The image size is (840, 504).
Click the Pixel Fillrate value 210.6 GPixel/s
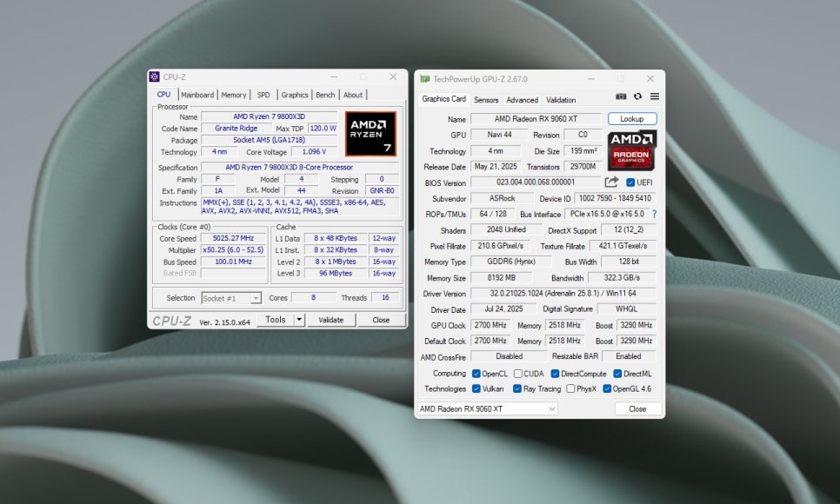click(x=500, y=246)
